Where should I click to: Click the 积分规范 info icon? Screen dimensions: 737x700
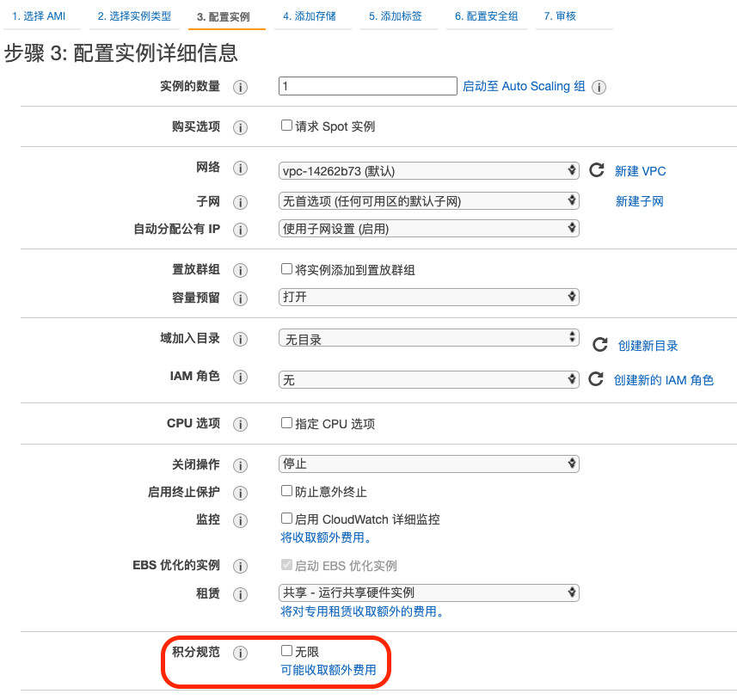tap(240, 652)
